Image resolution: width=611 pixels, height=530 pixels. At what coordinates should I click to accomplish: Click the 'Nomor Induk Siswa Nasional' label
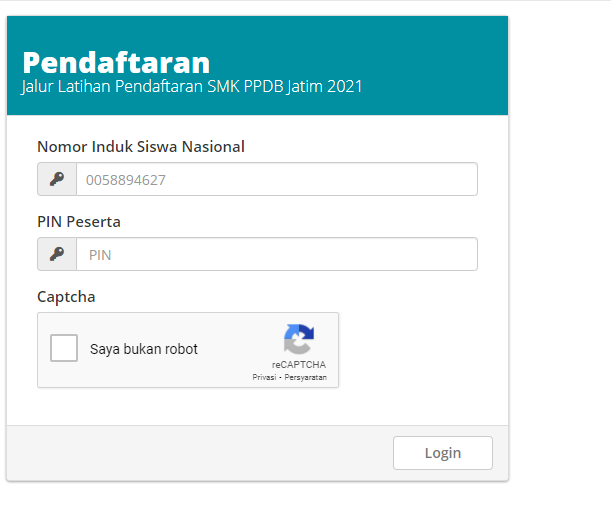click(x=141, y=147)
